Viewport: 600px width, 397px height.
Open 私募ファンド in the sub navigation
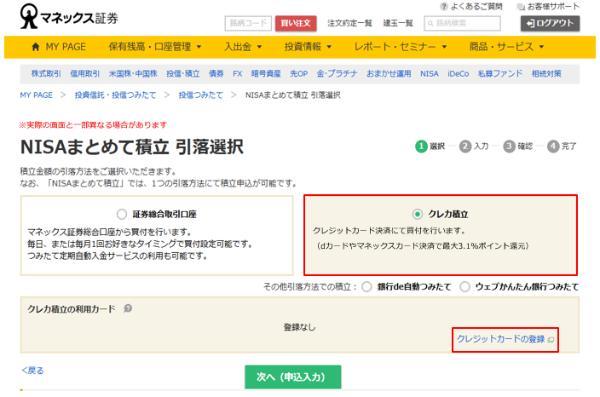(x=500, y=74)
